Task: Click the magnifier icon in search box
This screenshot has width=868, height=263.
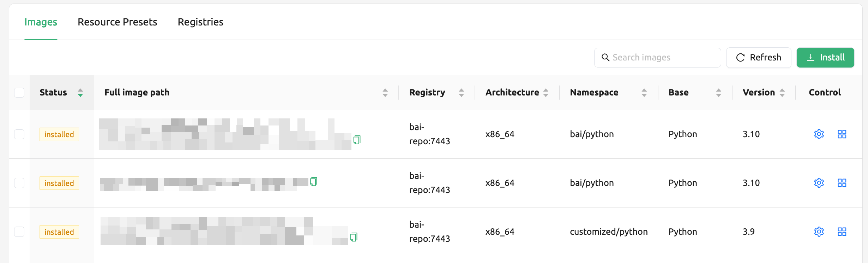Action: tap(605, 58)
